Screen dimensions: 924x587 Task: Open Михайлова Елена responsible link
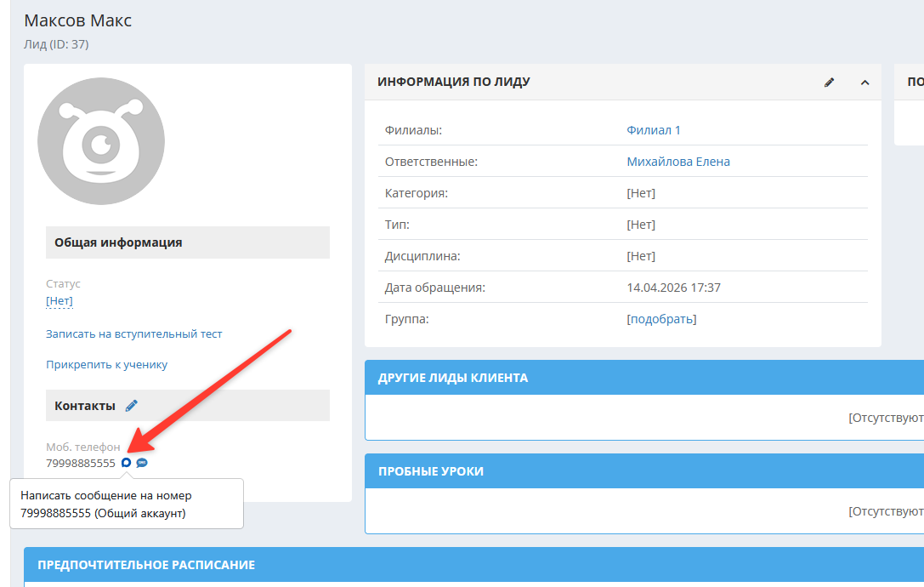pos(677,162)
